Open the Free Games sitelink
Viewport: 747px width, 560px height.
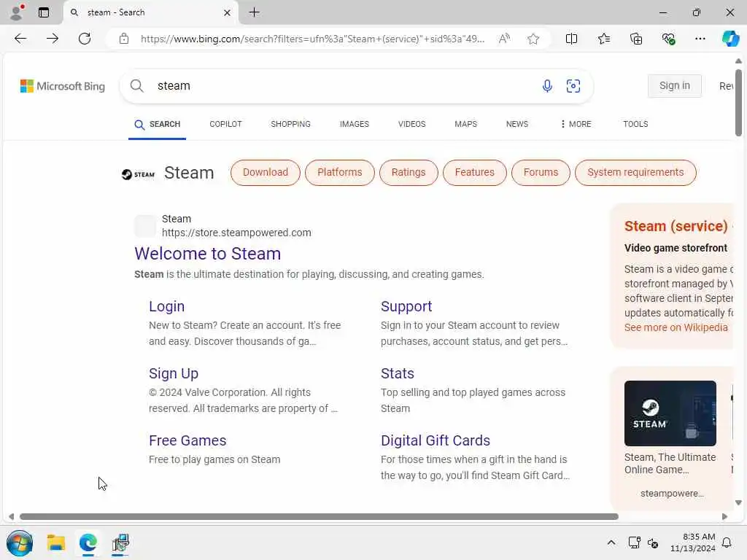click(187, 440)
